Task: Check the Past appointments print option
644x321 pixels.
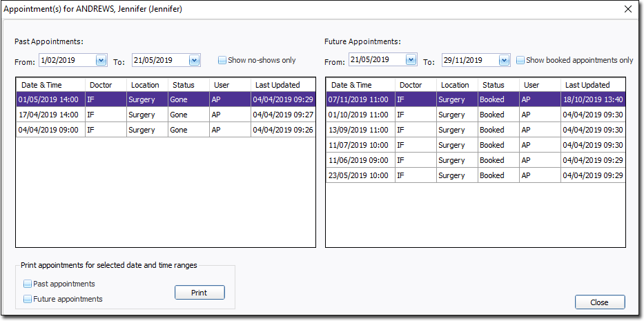Action: pos(28,284)
